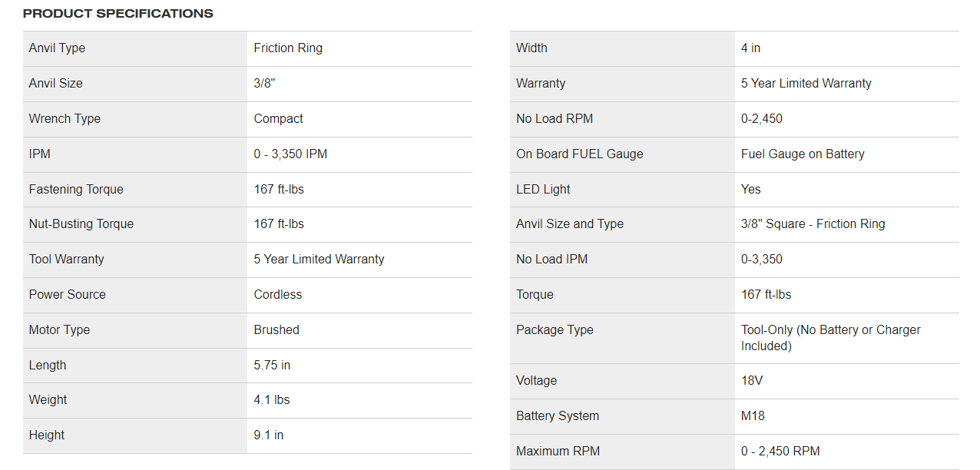Select the No Load RPM label

[555, 119]
